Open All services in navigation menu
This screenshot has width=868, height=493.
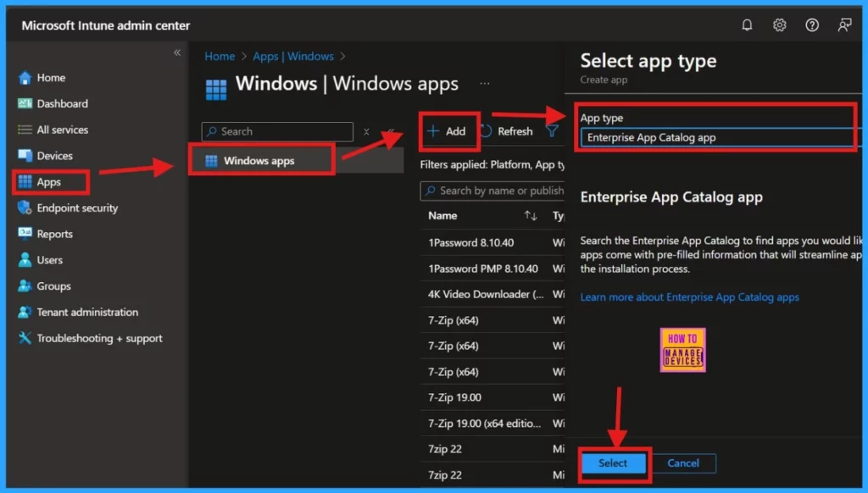[63, 130]
